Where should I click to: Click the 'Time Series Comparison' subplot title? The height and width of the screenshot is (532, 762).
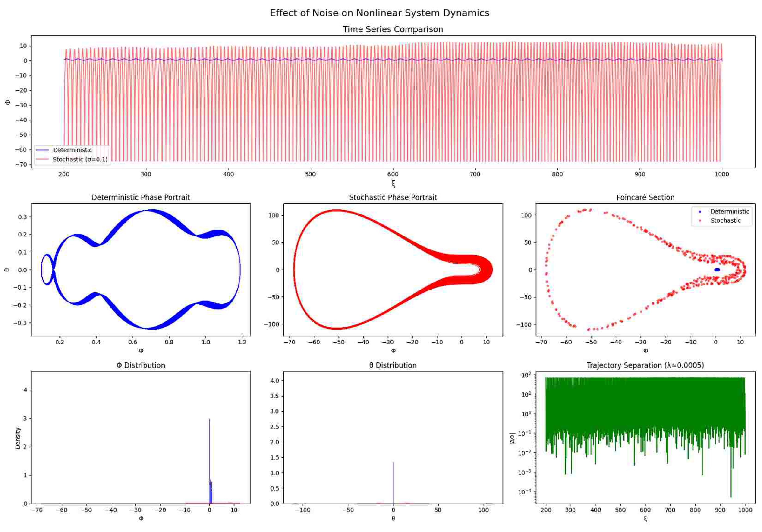click(x=393, y=29)
